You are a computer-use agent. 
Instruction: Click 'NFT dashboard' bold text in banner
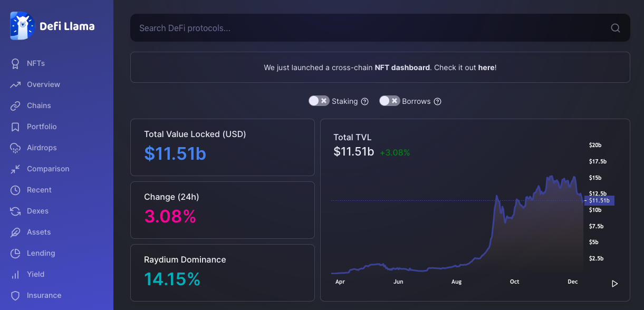coord(402,67)
